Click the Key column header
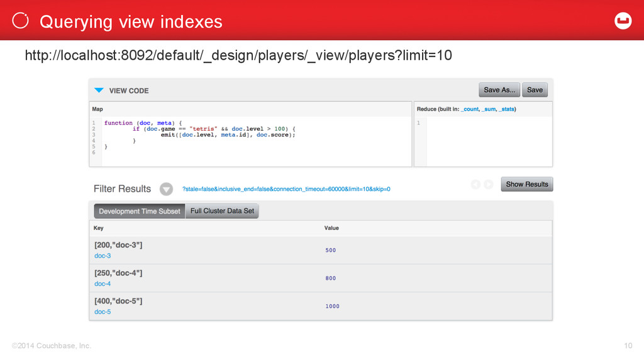This screenshot has width=644, height=362. pos(99,228)
